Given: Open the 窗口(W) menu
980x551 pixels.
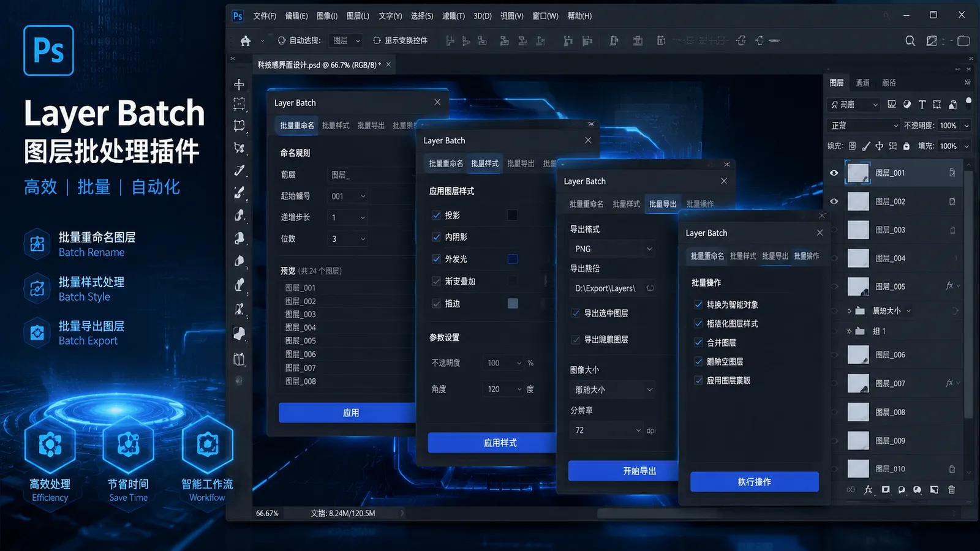Looking at the screenshot, I should [x=545, y=16].
